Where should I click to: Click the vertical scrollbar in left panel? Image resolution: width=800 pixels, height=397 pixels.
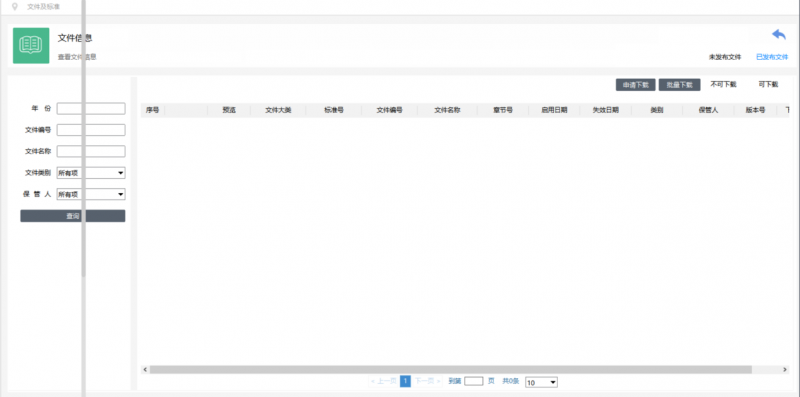[84, 138]
